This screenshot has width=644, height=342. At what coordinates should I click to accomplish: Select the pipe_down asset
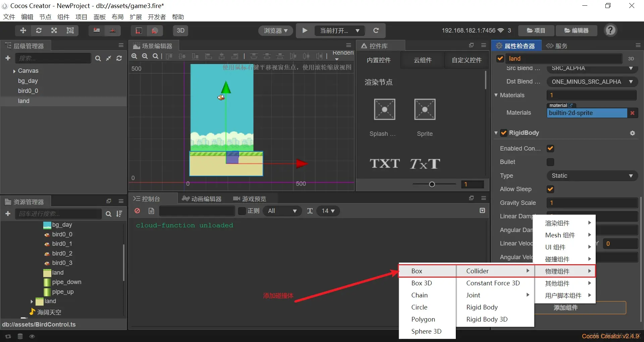click(x=67, y=282)
